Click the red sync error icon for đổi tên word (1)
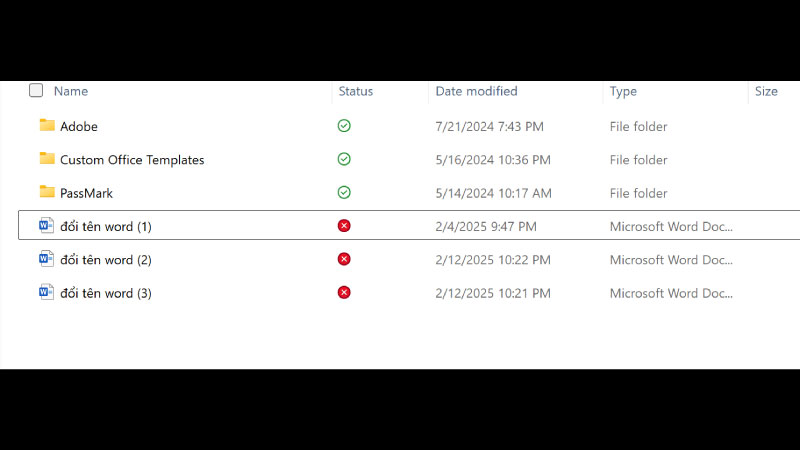The image size is (800, 450). click(344, 226)
